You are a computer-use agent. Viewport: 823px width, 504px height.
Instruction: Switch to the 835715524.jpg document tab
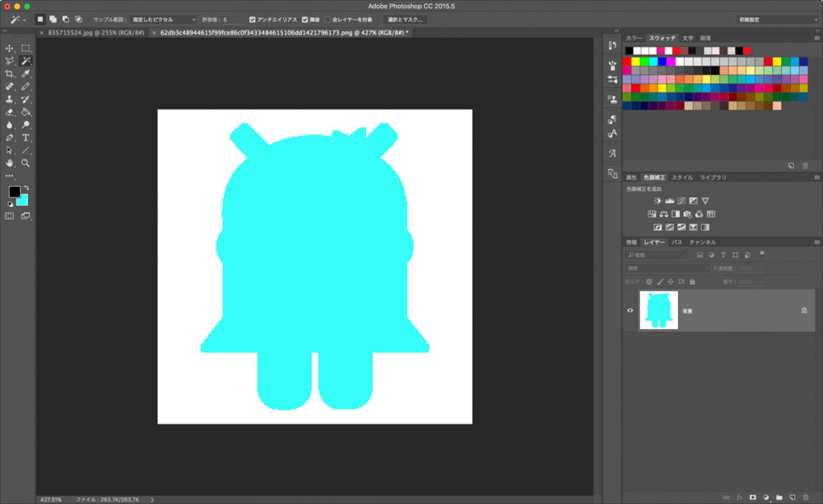96,33
